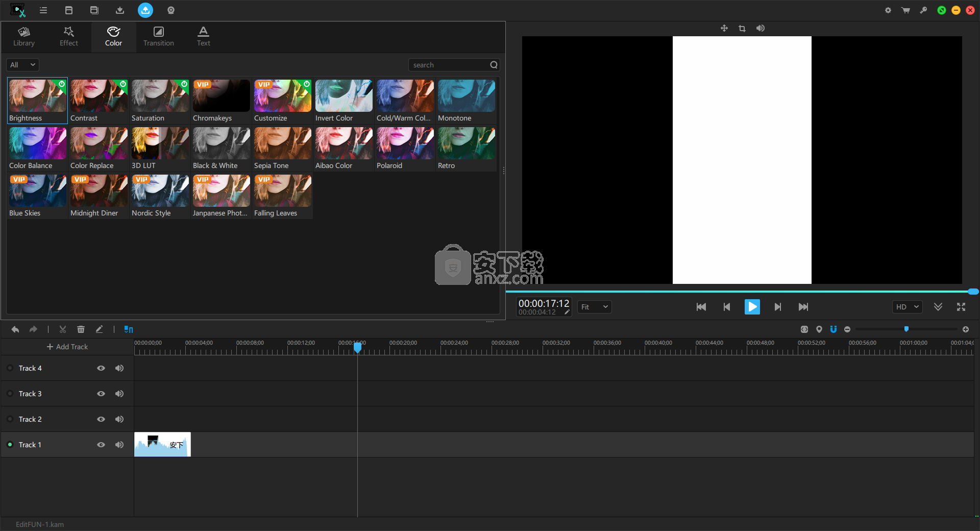Step back one frame
Screen dimensions: 980x531
pos(727,307)
